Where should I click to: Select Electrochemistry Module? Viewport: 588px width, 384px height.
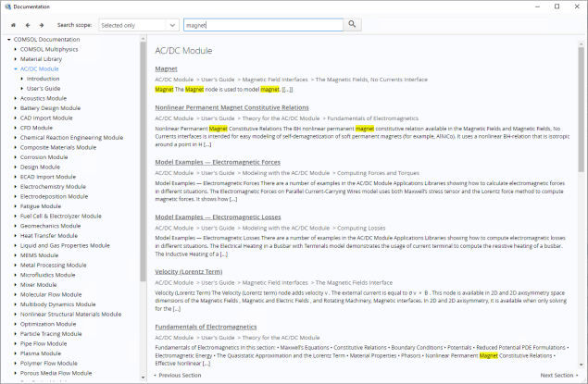coord(53,187)
